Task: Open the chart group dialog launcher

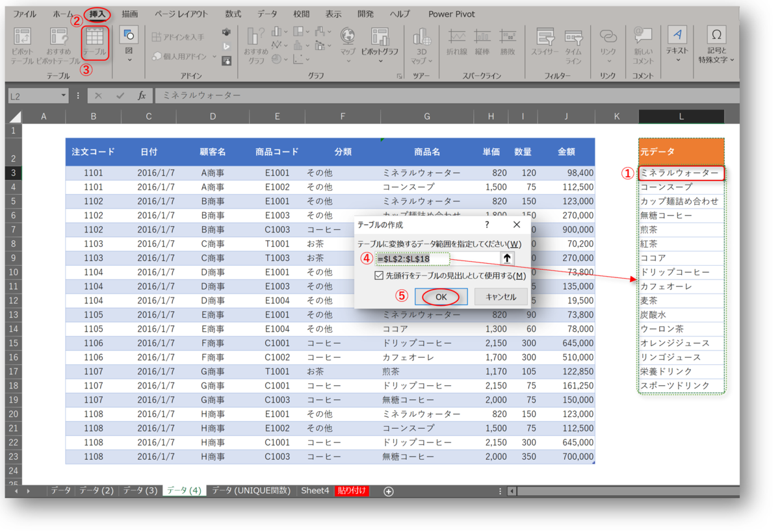Action: [400, 76]
